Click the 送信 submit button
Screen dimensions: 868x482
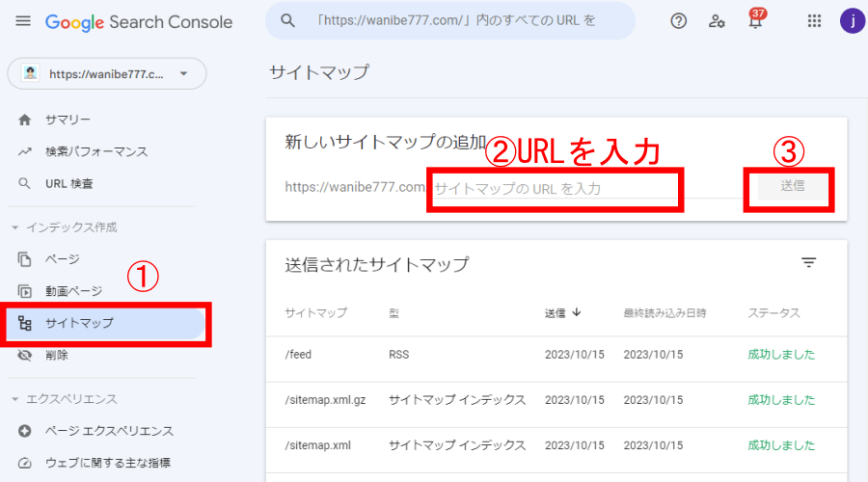792,186
